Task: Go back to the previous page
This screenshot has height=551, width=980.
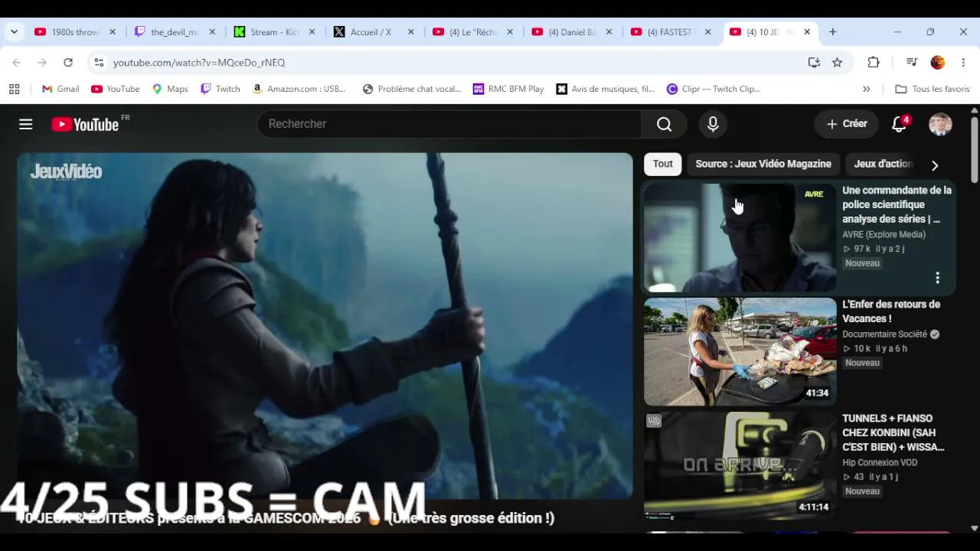Action: pyautogui.click(x=17, y=63)
